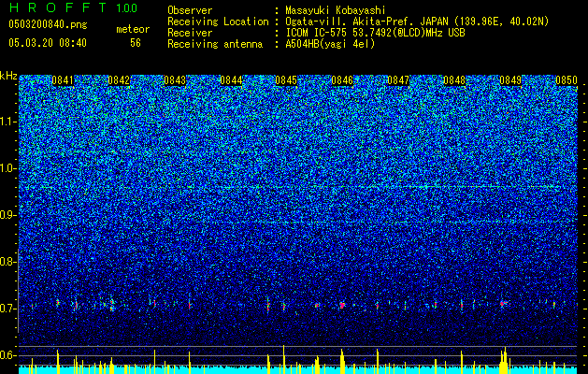The width and height of the screenshot is (588, 374).
Task: Click the Observer label
Action: [190, 10]
